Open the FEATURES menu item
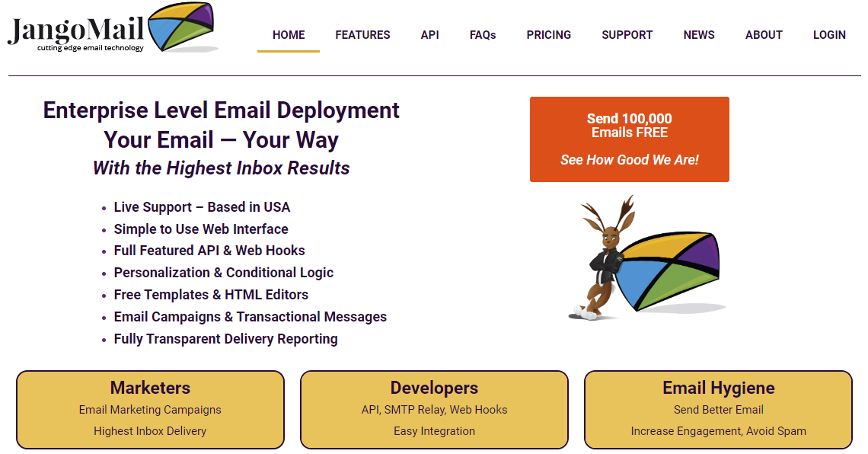Image resolution: width=868 pixels, height=454 pixels. click(362, 35)
